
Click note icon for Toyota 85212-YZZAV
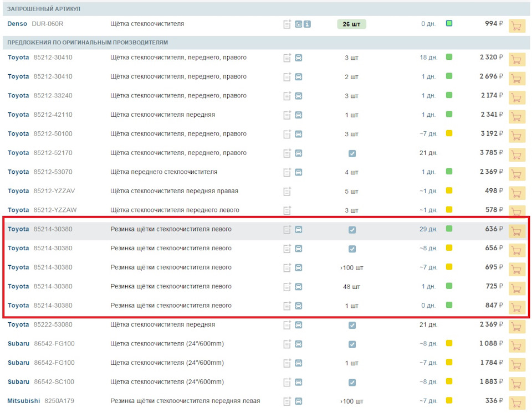point(287,191)
